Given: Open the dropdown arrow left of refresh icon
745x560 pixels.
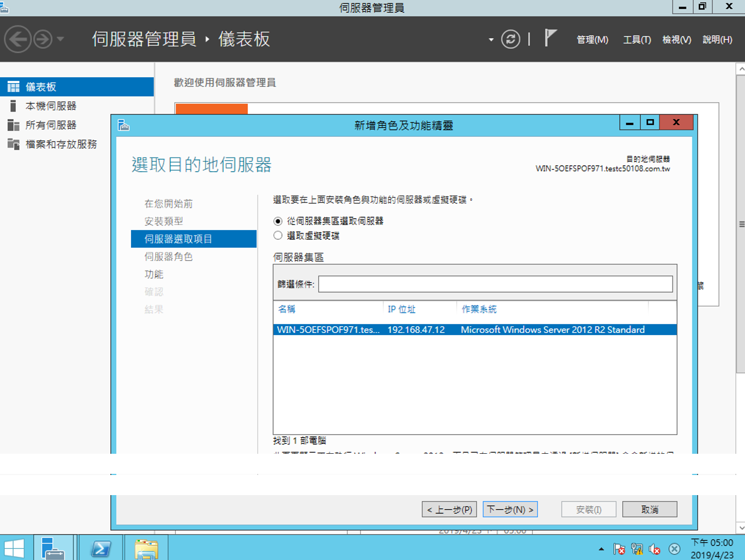Looking at the screenshot, I should click(x=491, y=40).
